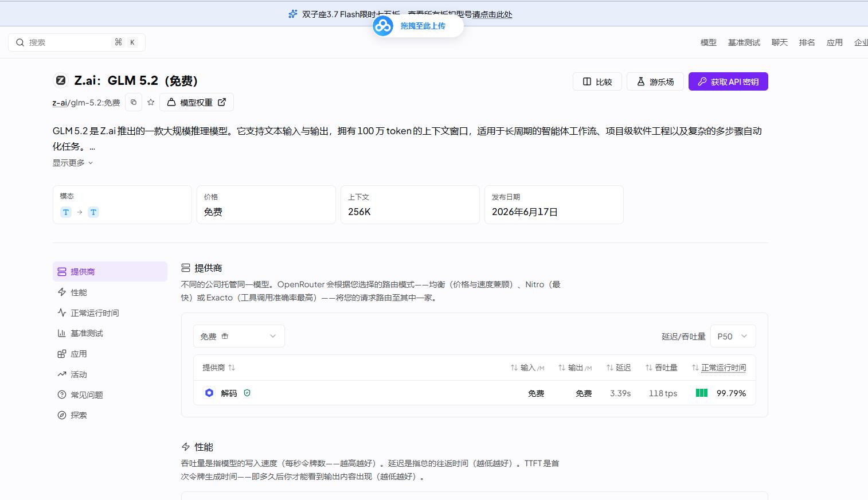Favorite the model using star icon
The height and width of the screenshot is (500, 868).
151,102
